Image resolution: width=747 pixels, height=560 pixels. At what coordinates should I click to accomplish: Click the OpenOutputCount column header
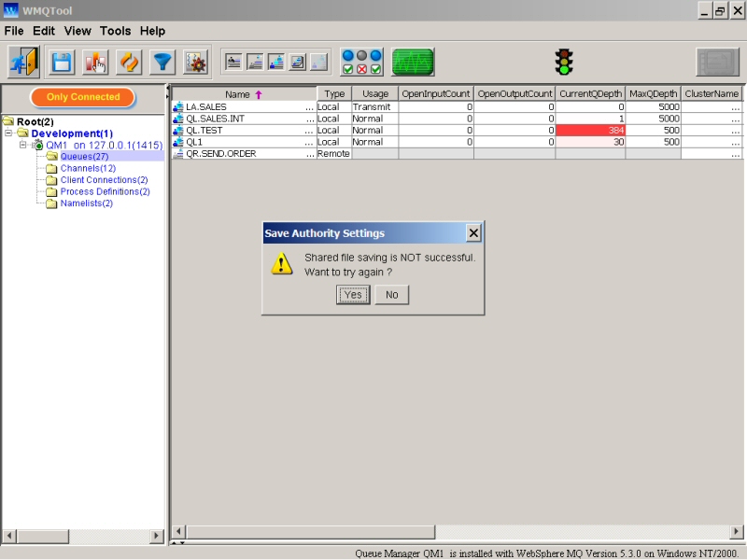pos(514,94)
